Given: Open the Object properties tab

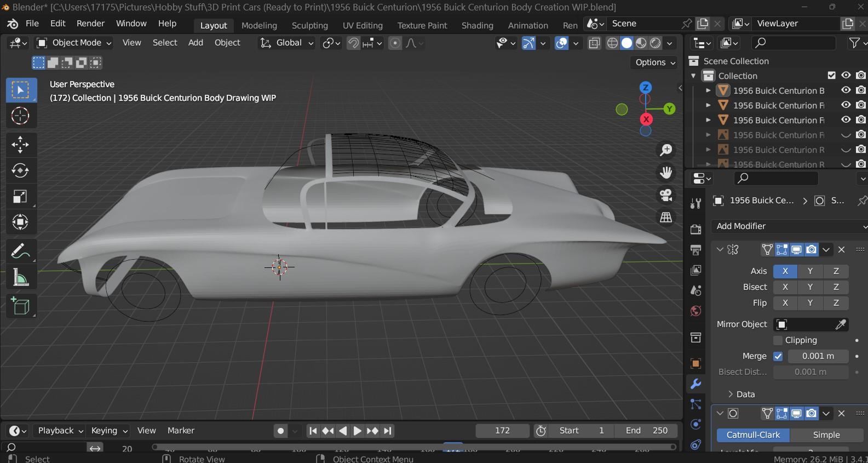Looking at the screenshot, I should (x=696, y=363).
